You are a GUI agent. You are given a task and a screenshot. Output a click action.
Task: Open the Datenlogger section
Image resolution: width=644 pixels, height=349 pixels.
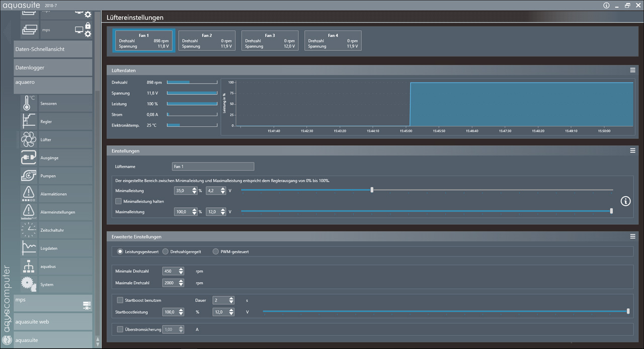coord(53,67)
